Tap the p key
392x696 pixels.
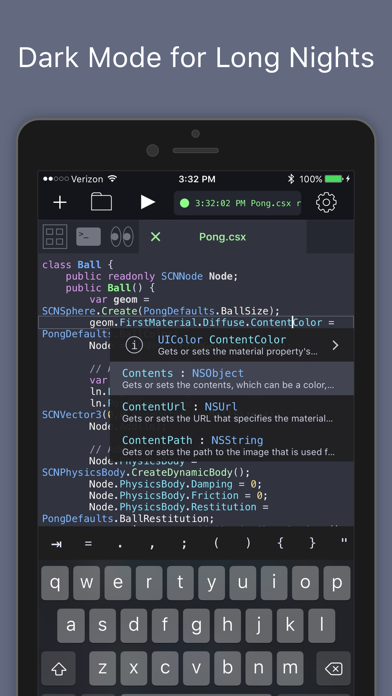click(x=337, y=583)
